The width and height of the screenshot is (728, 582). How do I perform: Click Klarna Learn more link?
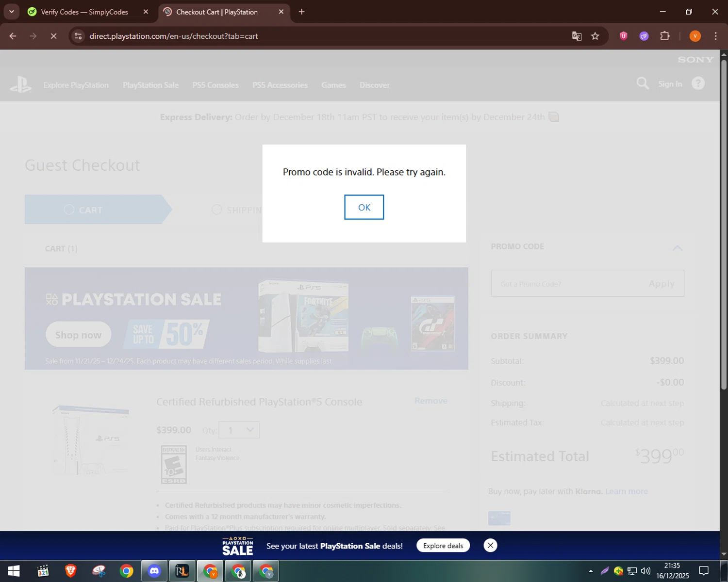626,491
